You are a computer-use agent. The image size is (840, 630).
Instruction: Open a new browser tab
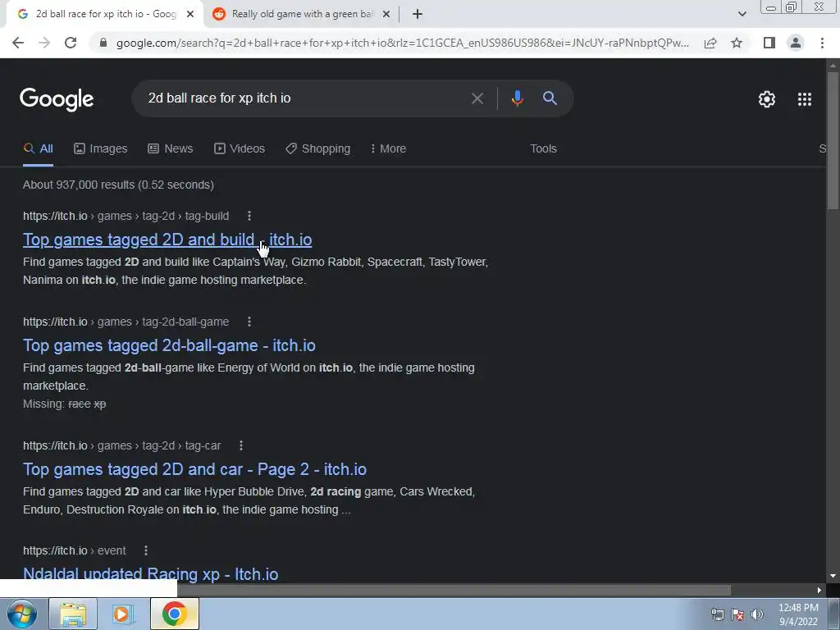click(x=418, y=15)
